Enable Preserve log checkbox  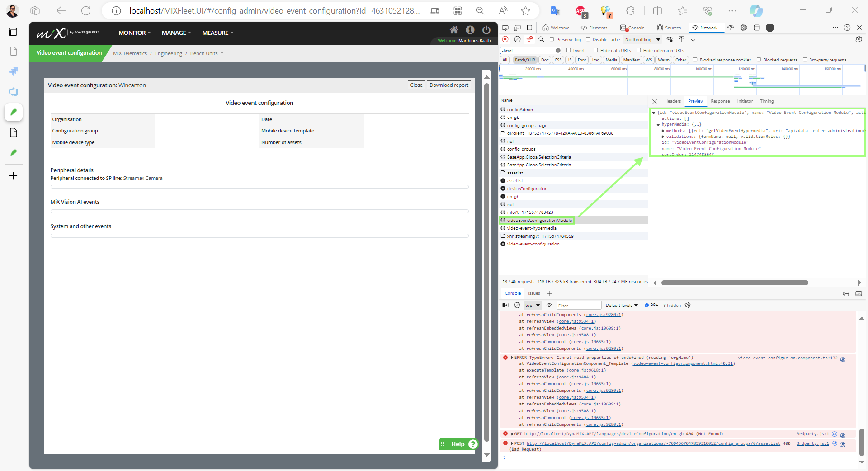click(x=552, y=39)
